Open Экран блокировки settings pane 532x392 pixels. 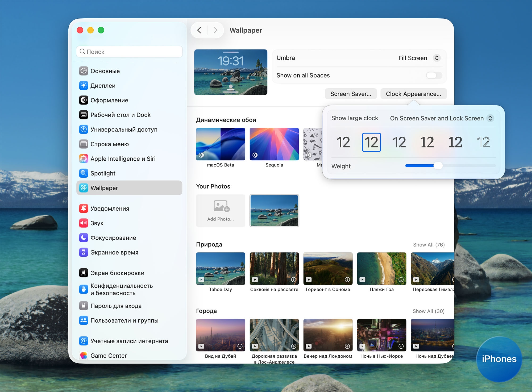117,273
